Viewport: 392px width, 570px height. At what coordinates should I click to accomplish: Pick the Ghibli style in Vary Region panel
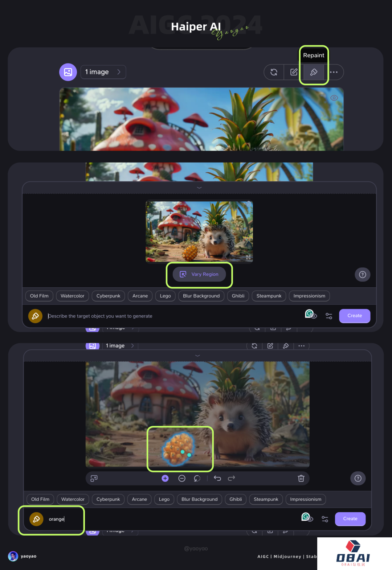click(238, 296)
